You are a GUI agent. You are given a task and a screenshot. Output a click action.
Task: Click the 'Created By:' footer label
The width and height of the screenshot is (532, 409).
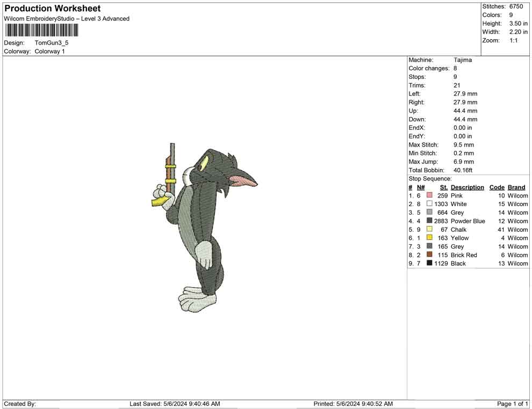pos(20,404)
